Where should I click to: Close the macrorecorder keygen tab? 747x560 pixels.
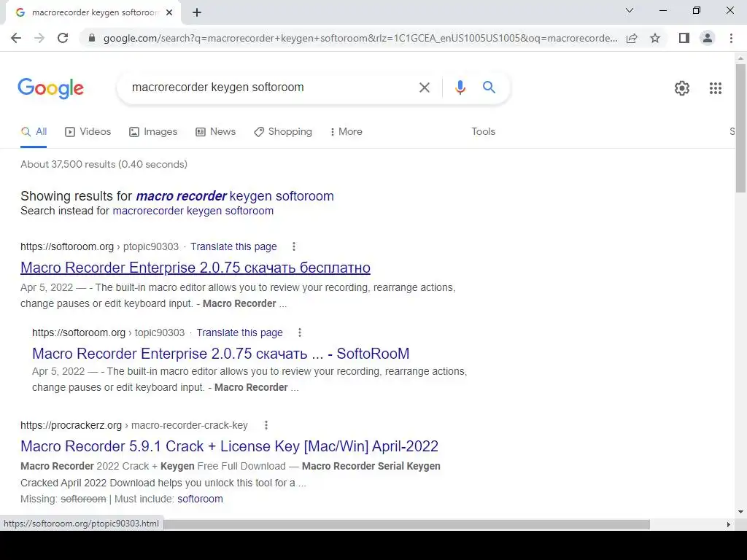pyautogui.click(x=169, y=13)
